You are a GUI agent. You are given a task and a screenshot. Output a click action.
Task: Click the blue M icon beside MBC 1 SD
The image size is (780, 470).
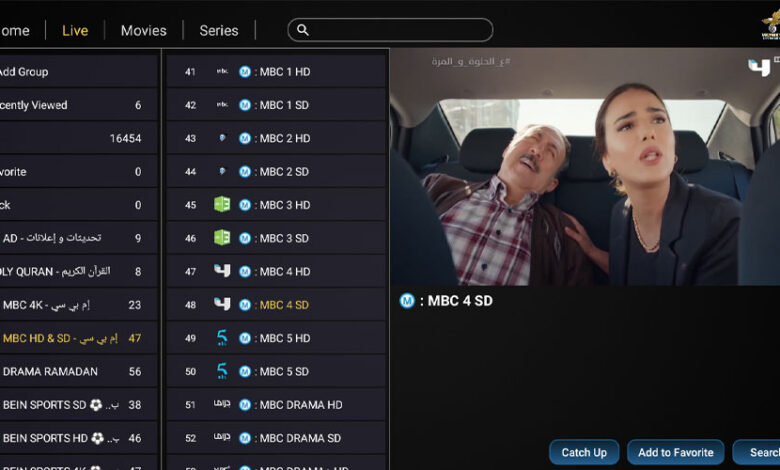[245, 105]
